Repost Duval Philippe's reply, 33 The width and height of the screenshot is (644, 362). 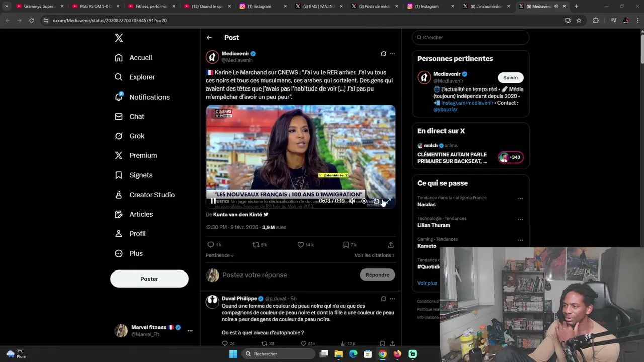coord(267,344)
